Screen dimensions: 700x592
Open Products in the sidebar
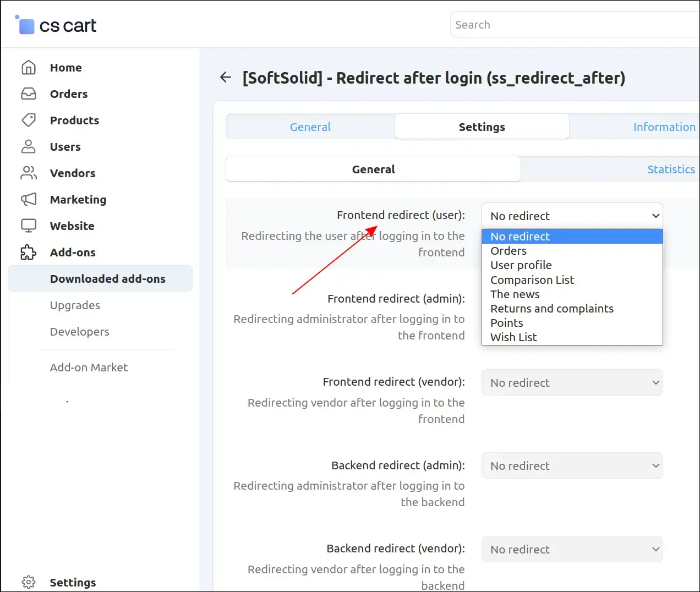tap(74, 120)
